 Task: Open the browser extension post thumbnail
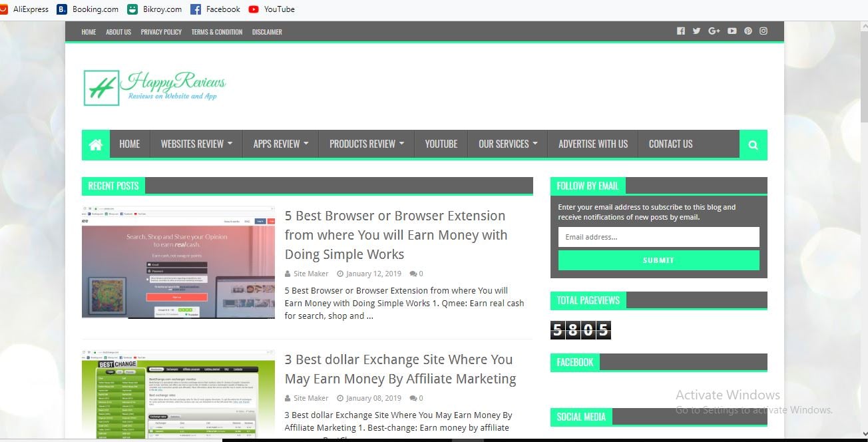(178, 262)
